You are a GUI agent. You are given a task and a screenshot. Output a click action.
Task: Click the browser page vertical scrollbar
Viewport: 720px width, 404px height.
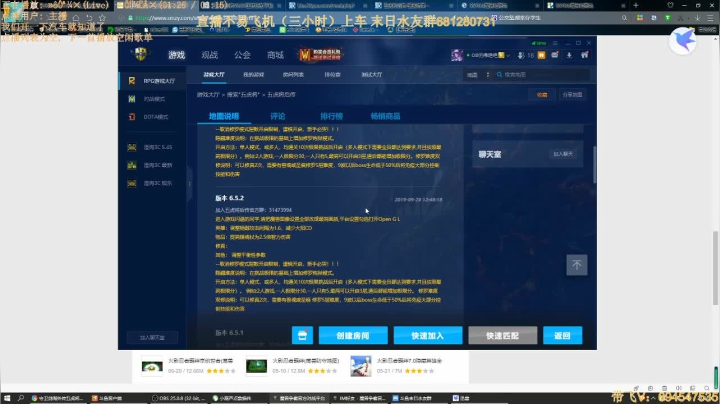click(715, 268)
